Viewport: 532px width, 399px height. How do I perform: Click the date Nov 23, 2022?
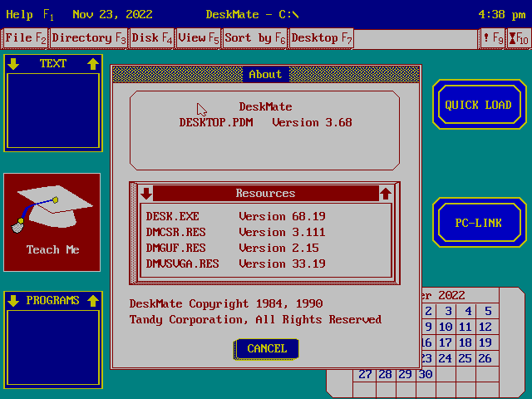(x=112, y=15)
